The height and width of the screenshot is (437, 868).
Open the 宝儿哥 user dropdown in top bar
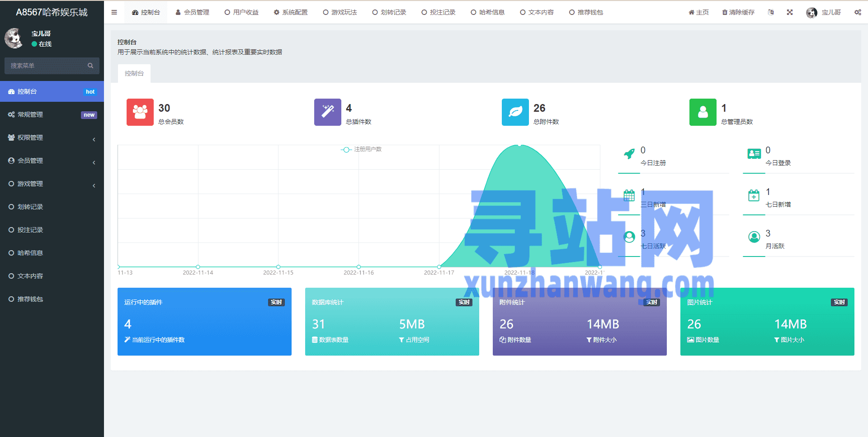(824, 12)
